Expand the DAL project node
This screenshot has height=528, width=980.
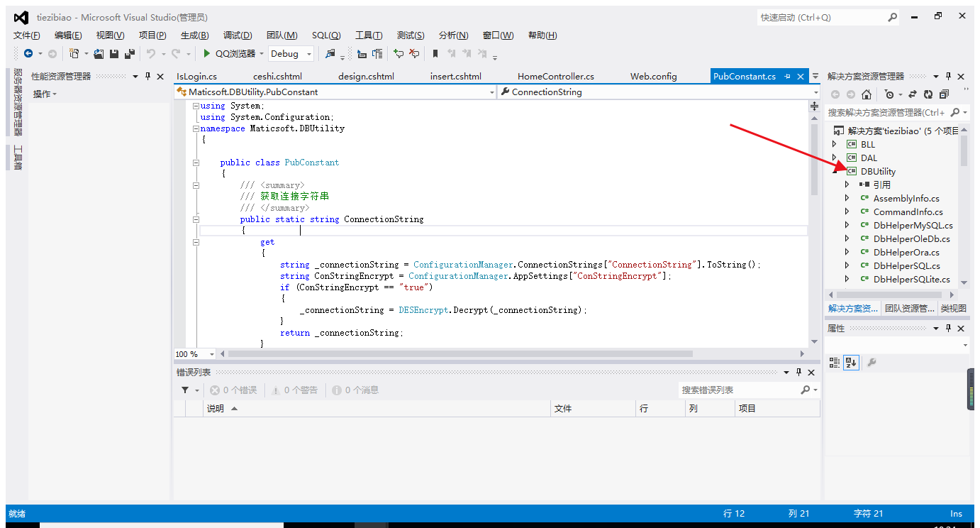coord(835,158)
